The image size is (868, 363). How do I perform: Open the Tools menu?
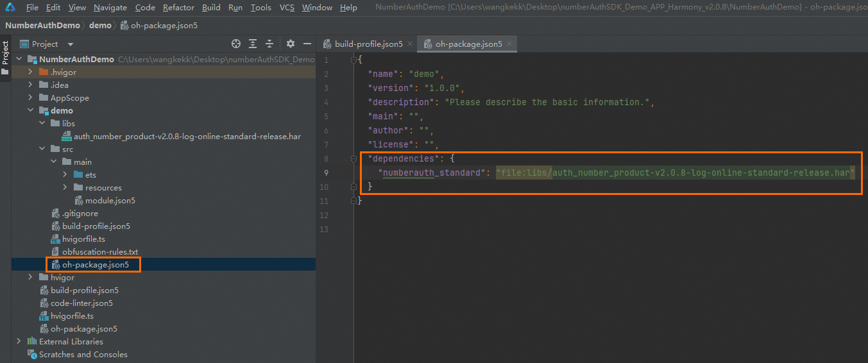[260, 8]
